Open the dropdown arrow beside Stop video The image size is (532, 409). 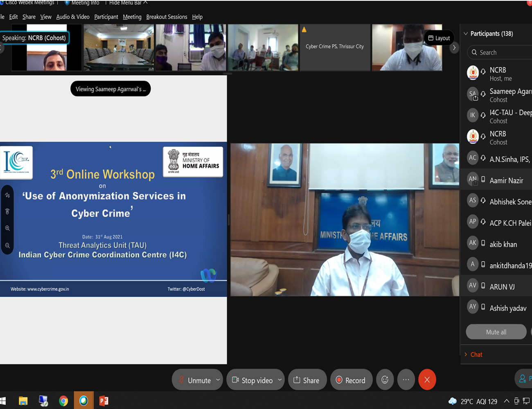pos(280,380)
